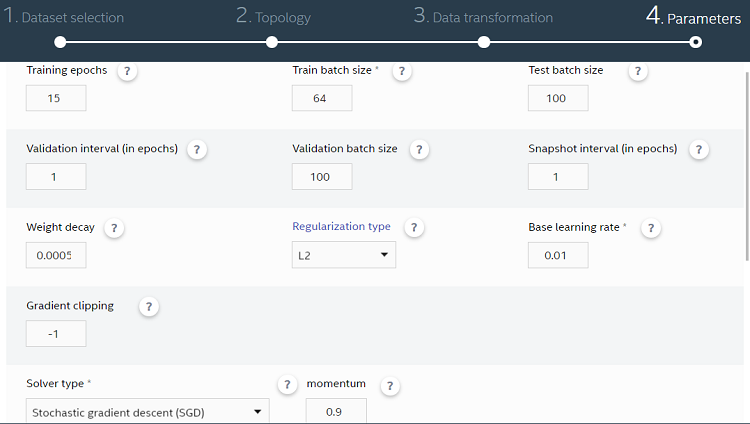
Task: Click the page's vertical scrollbar
Action: tap(747, 166)
